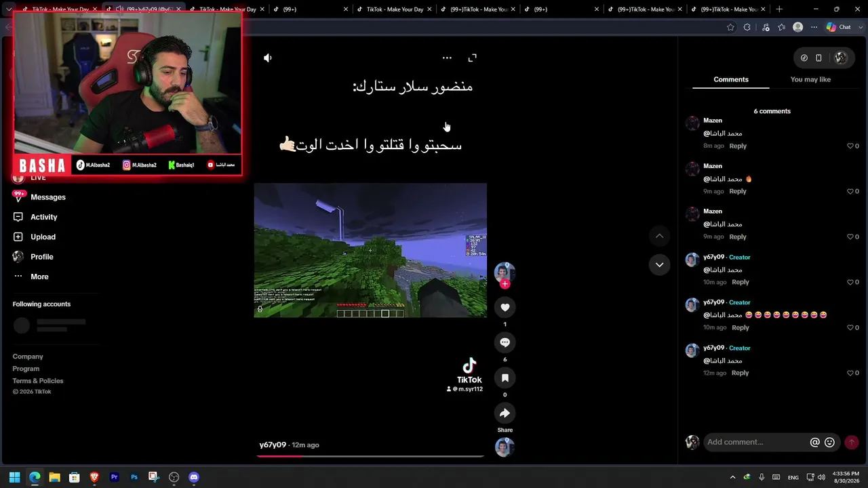Image resolution: width=868 pixels, height=488 pixels.
Task: Open the Windows Start menu
Action: [15, 477]
